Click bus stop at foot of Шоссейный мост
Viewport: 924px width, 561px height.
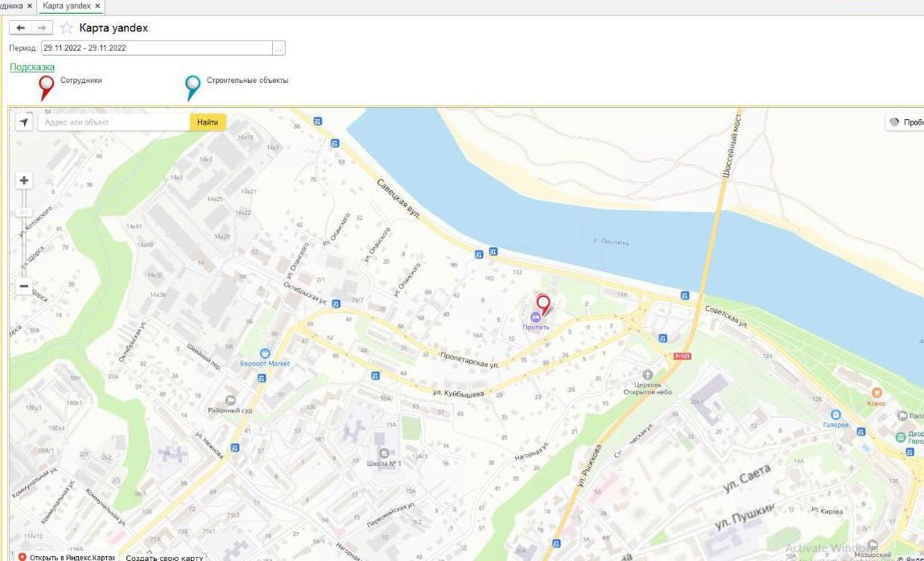[x=684, y=295]
